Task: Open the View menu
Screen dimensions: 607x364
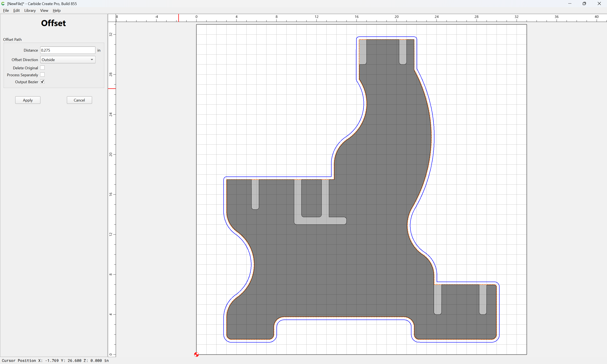Action: coord(44,11)
